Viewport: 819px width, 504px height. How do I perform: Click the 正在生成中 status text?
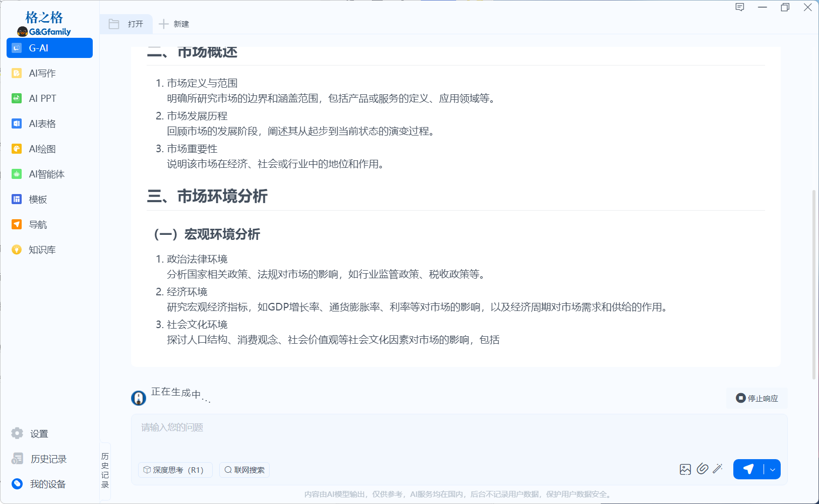click(180, 394)
